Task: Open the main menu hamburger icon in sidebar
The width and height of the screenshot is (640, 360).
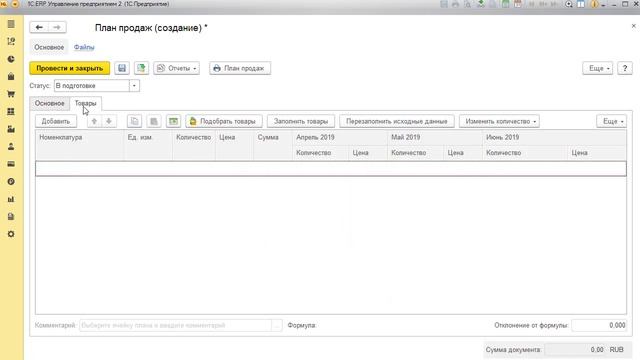Action: 11,24
